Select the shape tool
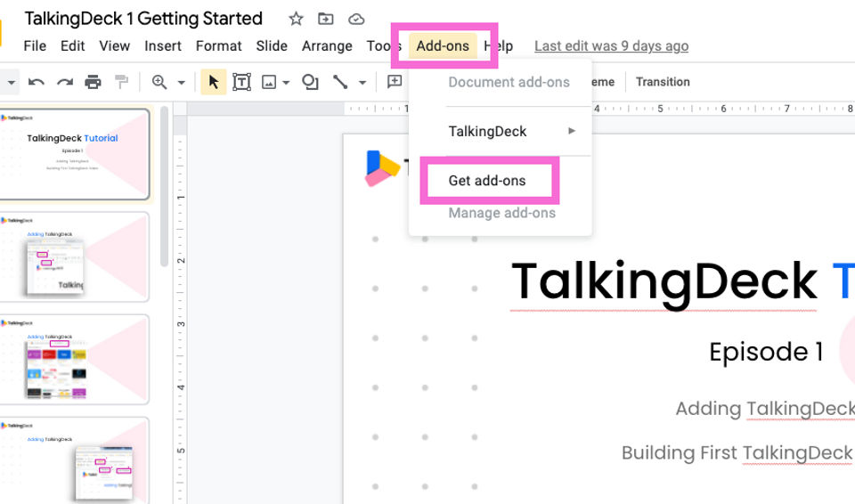855x504 pixels. click(x=310, y=82)
